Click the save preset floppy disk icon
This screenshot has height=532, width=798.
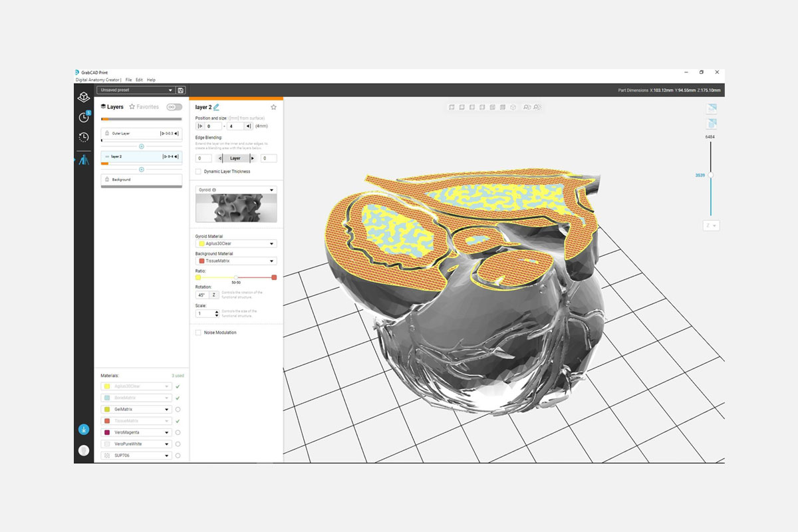pos(181,90)
